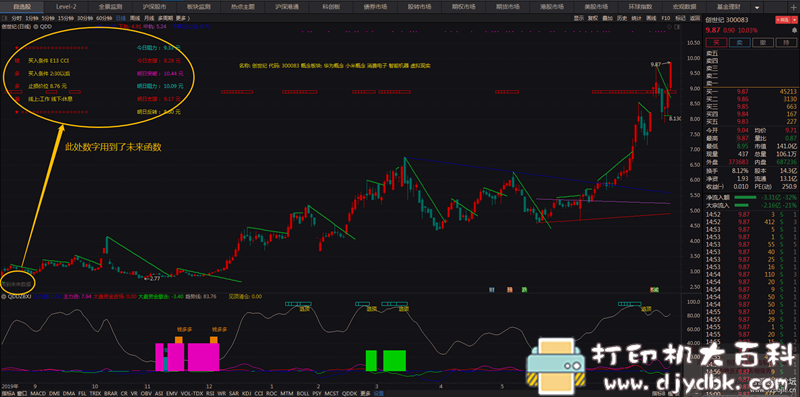Screen dimensions: 800x397
Task: Click the red 买 buy button
Action: coord(716,42)
